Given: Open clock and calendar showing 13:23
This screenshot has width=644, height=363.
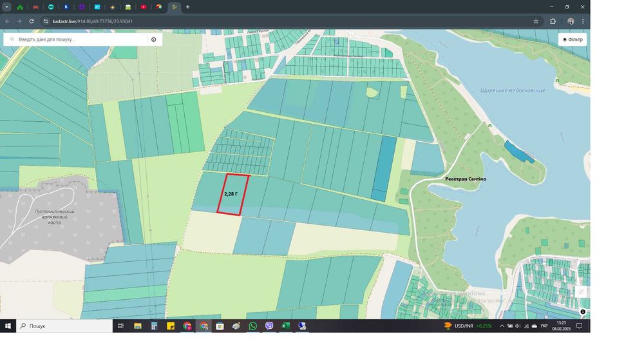Looking at the screenshot, I should coord(562,326).
